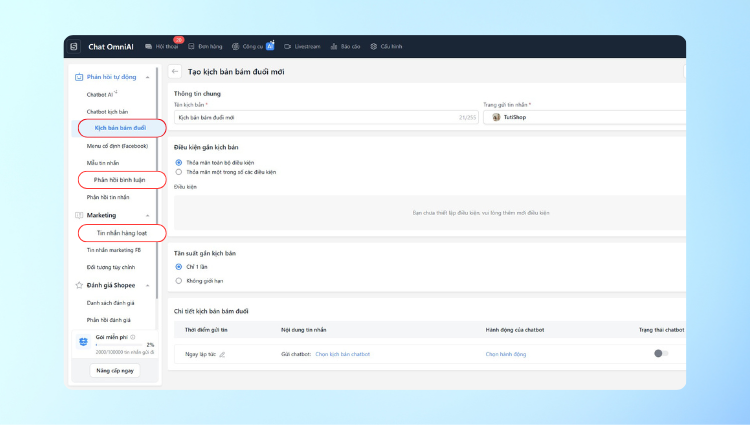Choose the Không giới hạn frequency option
The image size is (750, 425).
[179, 281]
